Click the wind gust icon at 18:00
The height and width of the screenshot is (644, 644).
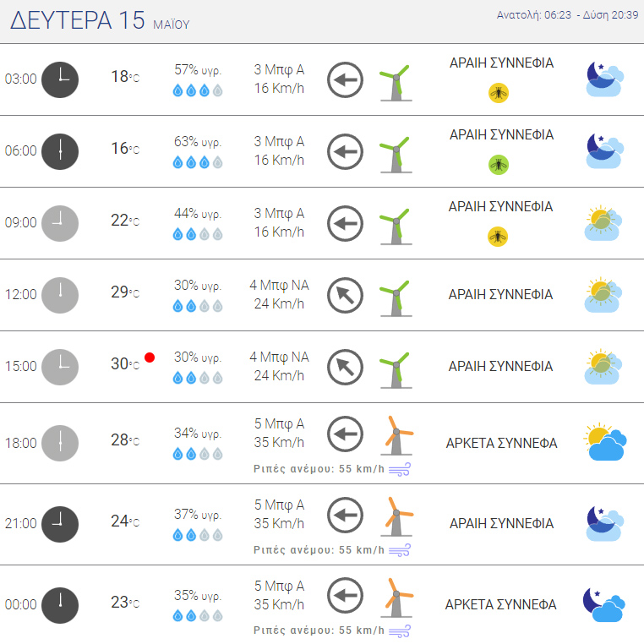point(400,469)
